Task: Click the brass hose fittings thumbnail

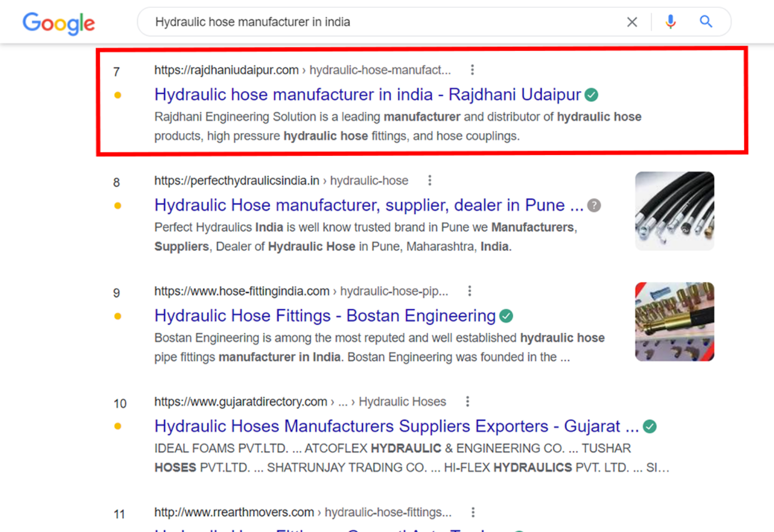Action: pos(674,322)
